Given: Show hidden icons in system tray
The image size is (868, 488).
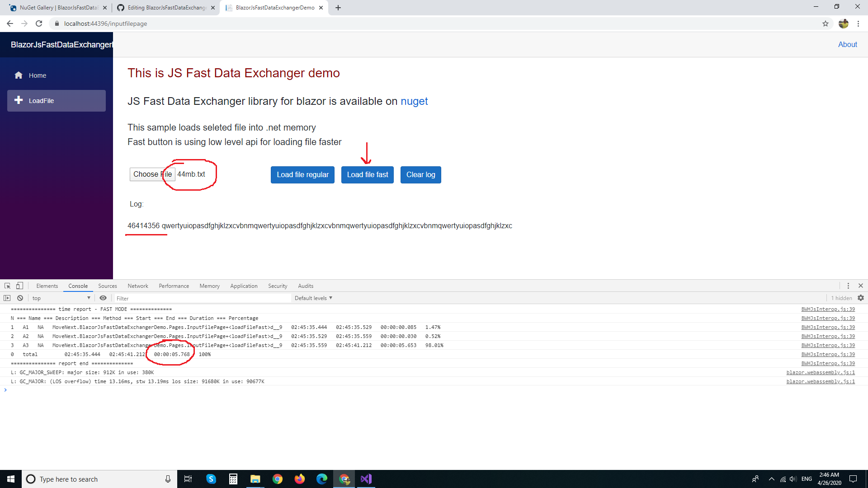Looking at the screenshot, I should [x=772, y=479].
